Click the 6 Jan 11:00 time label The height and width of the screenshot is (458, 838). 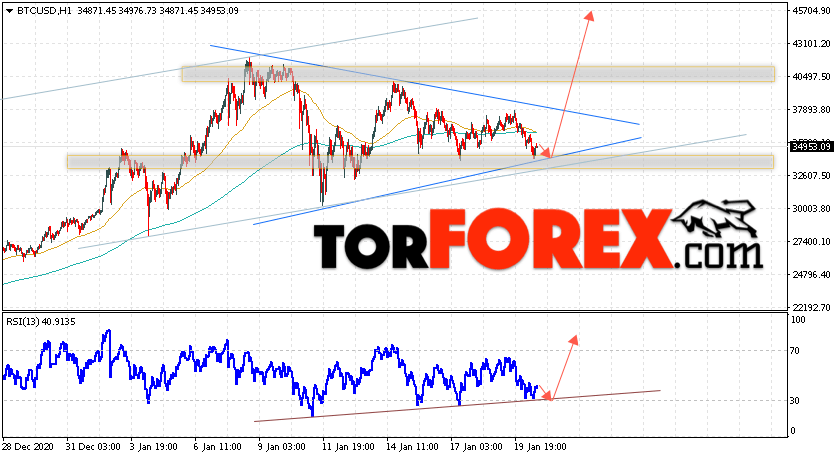coord(219,447)
